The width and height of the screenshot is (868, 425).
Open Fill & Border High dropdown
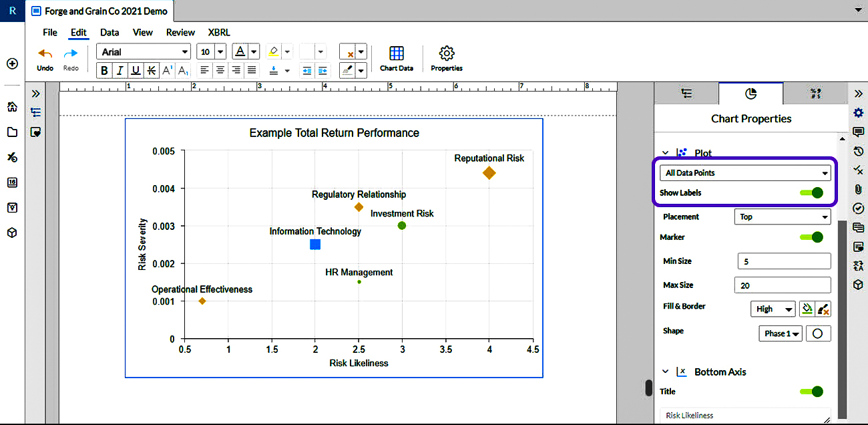[773, 309]
